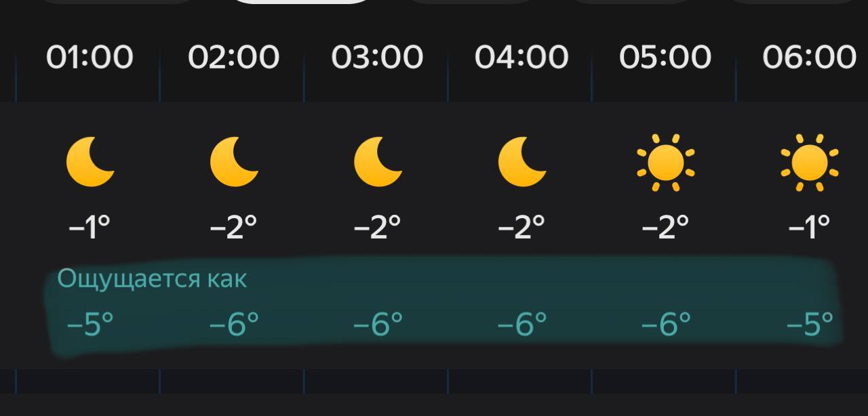Click the −2° temperature at 03:00
868x416 pixels.
point(377,226)
